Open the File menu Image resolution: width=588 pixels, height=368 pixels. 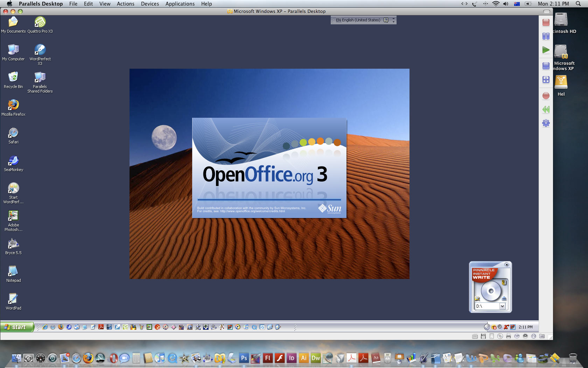73,4
